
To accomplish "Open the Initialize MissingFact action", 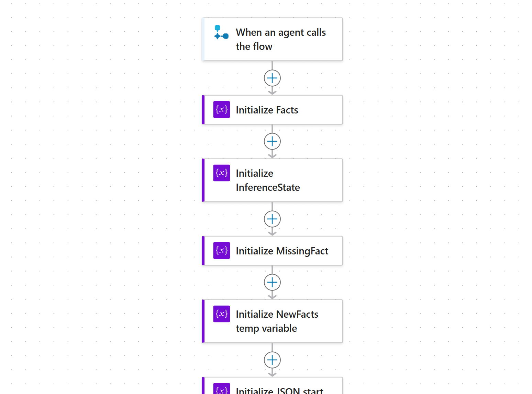I will pyautogui.click(x=272, y=251).
